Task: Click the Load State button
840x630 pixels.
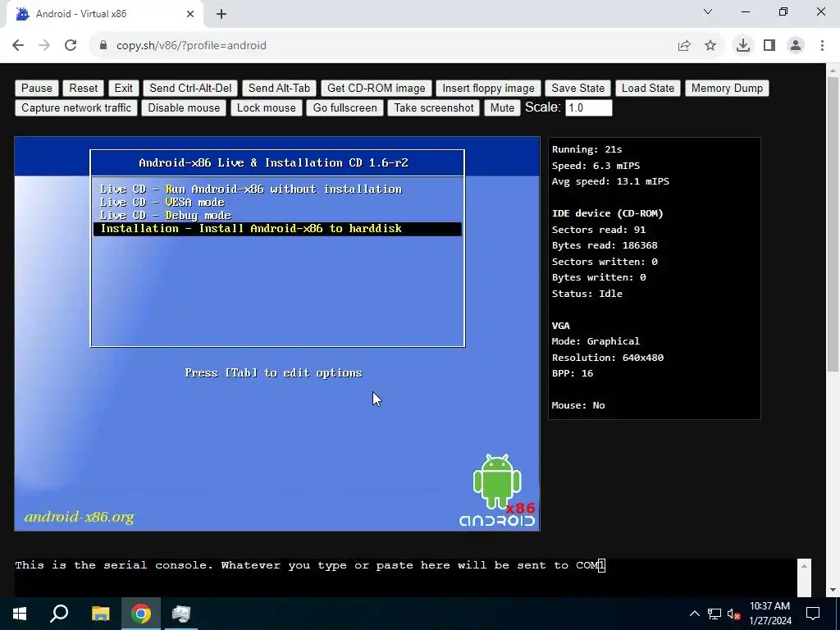Action: [648, 88]
